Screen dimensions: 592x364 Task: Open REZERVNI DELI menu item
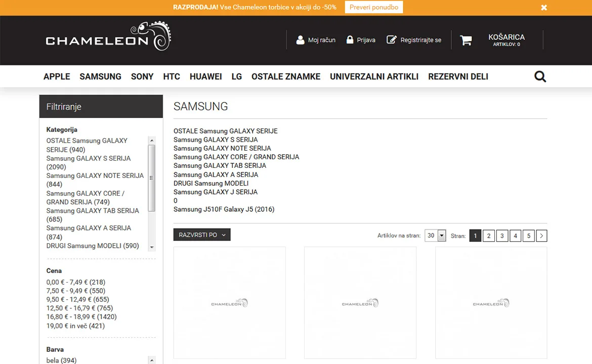pos(458,76)
